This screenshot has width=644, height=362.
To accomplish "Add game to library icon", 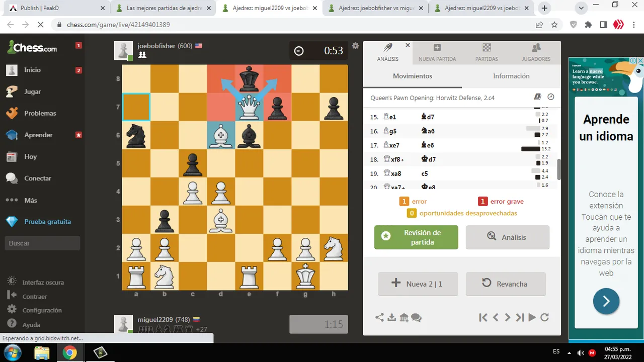I will 404,318.
